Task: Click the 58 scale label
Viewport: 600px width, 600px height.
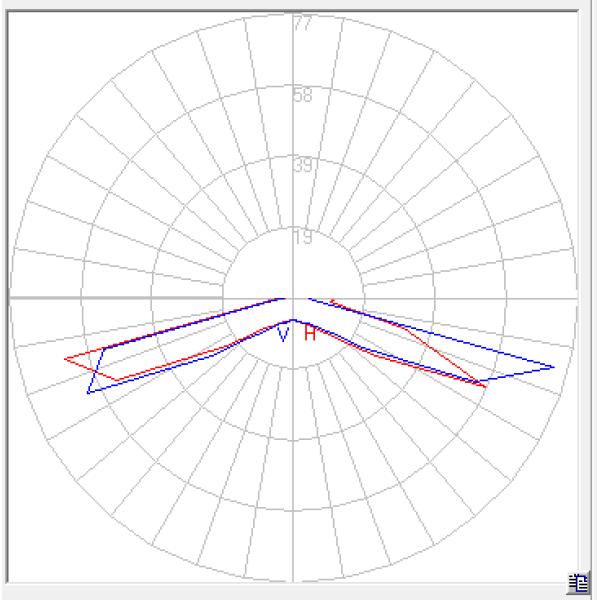Action: coord(303,97)
